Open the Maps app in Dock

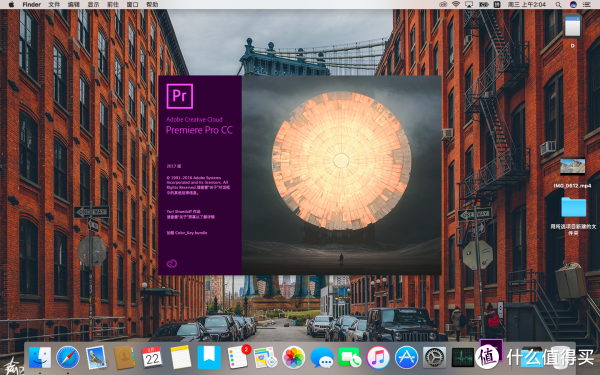click(265, 358)
